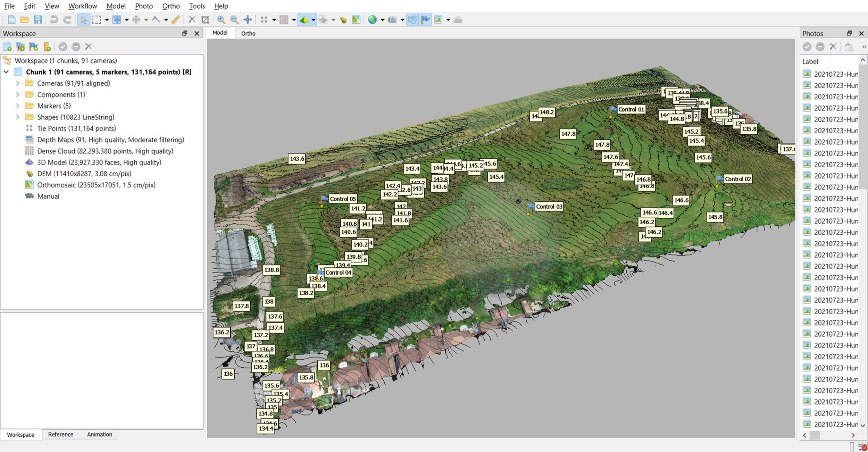
Task: Click the Crop Selection icon
Action: (x=205, y=20)
